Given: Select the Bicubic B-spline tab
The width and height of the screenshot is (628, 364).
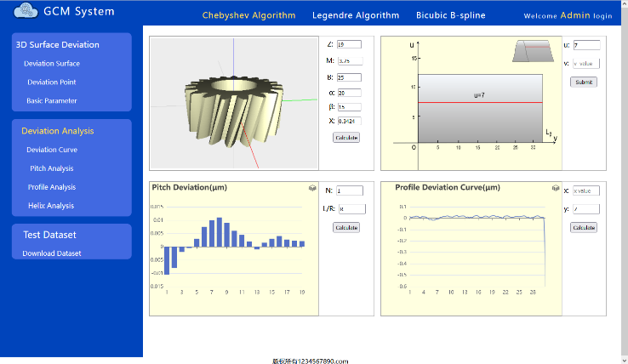Looking at the screenshot, I should click(x=450, y=15).
